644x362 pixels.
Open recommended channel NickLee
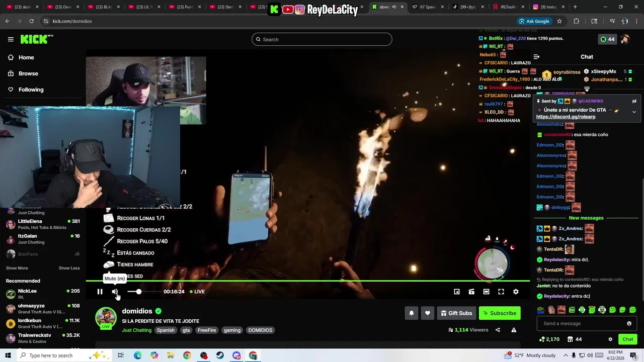43,294
